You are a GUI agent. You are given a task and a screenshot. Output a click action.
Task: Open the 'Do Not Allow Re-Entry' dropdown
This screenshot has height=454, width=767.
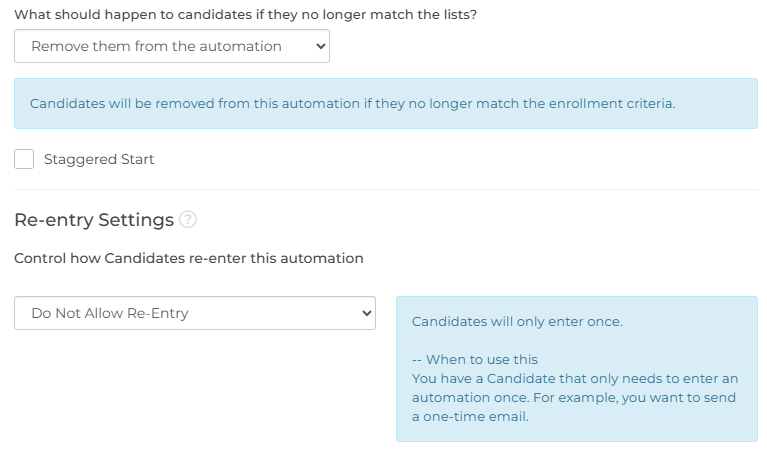click(x=195, y=313)
